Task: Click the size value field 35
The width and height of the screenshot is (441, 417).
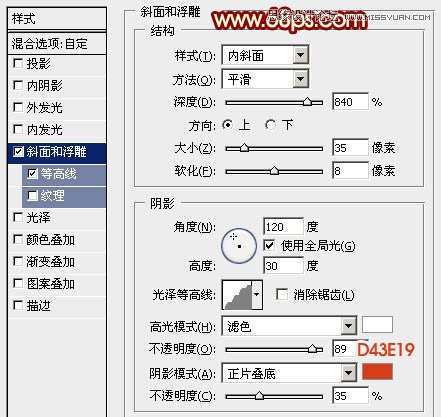Action: click(350, 148)
